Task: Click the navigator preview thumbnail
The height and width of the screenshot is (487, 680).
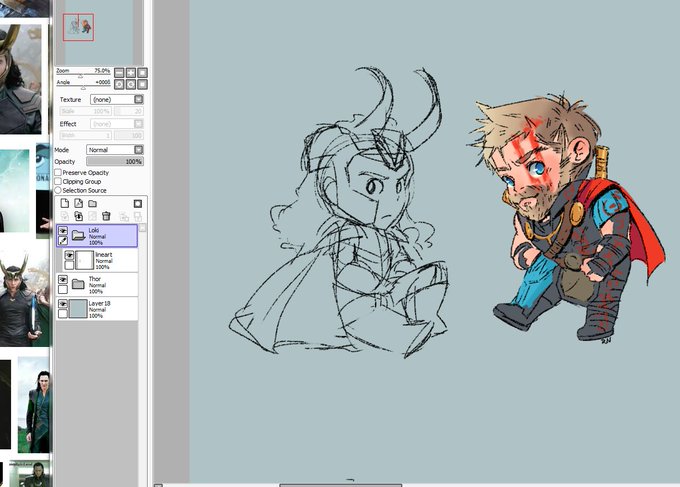Action: click(x=78, y=27)
